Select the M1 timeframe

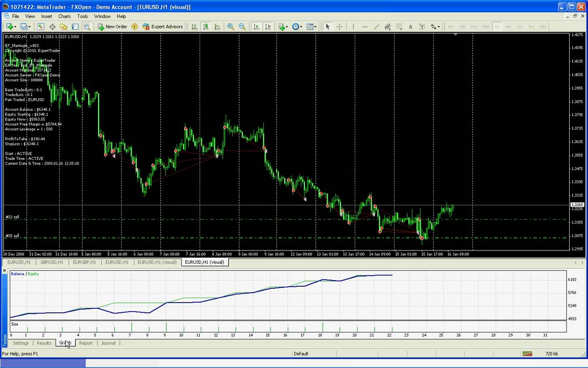451,27
